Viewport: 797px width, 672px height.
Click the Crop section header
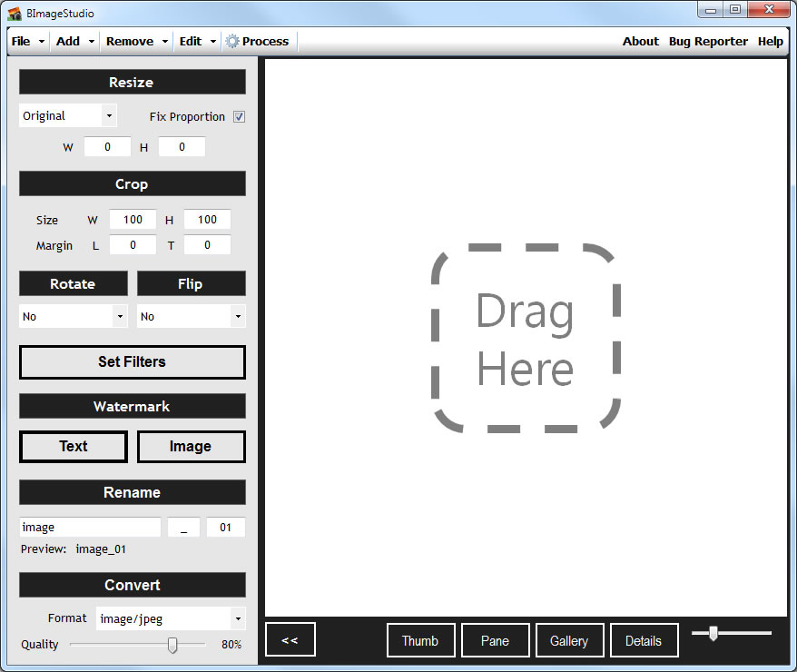point(133,183)
